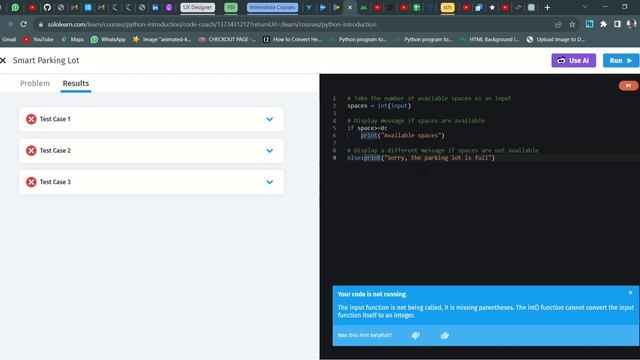Open the Upload Image to D... bookmark
Screen dimensions: 640x360
point(556,39)
